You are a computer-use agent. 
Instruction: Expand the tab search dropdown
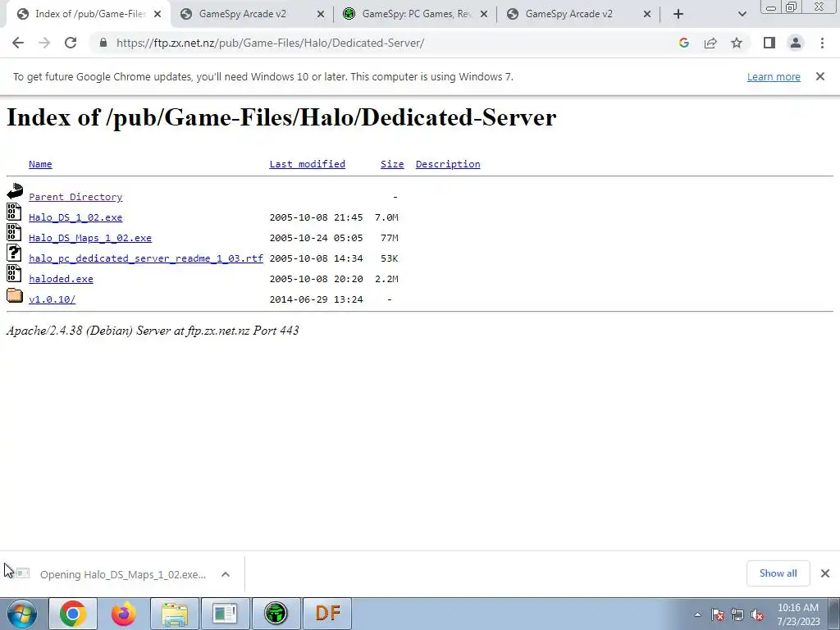click(x=742, y=14)
